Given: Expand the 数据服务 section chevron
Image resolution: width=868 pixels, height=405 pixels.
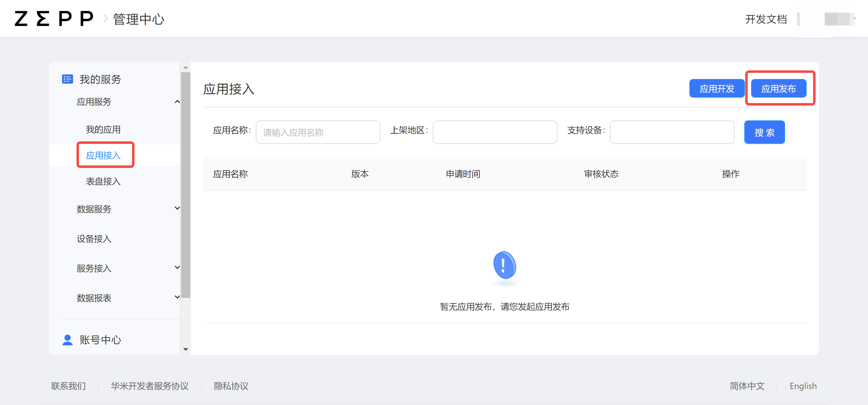Looking at the screenshot, I should pos(177,208).
